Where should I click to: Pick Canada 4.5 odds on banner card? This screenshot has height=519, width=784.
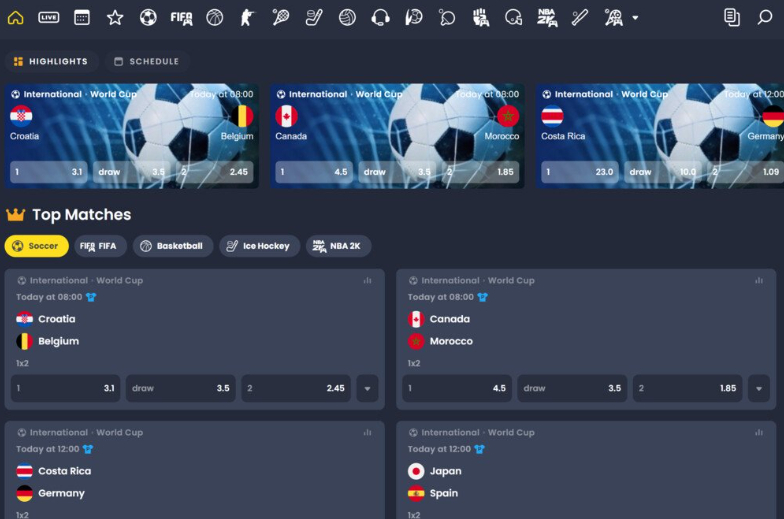point(314,172)
